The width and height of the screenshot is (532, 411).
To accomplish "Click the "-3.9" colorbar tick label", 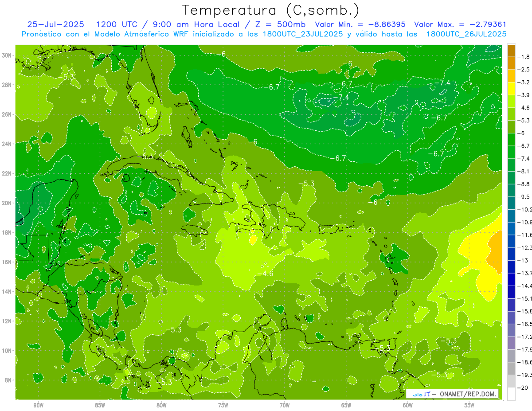I will tap(524, 95).
